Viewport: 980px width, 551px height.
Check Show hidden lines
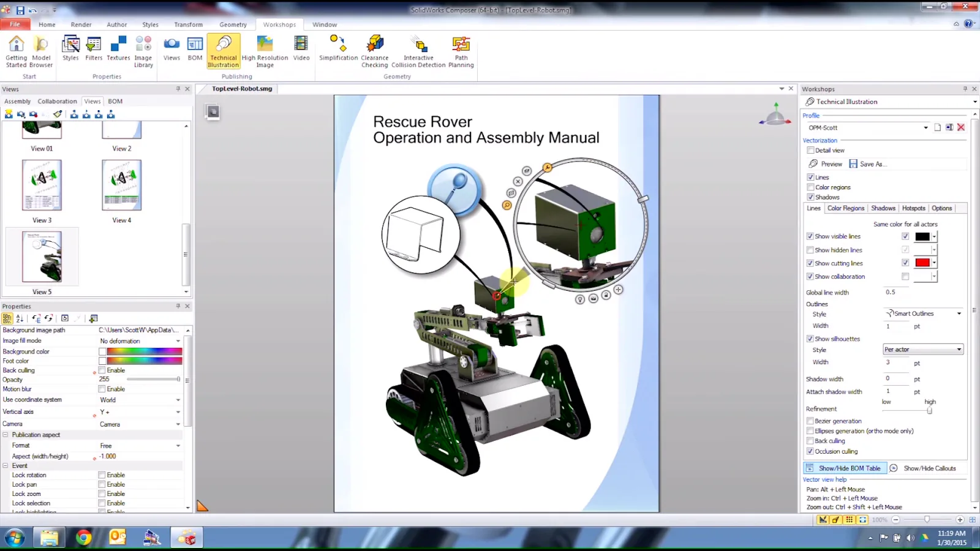tap(810, 250)
